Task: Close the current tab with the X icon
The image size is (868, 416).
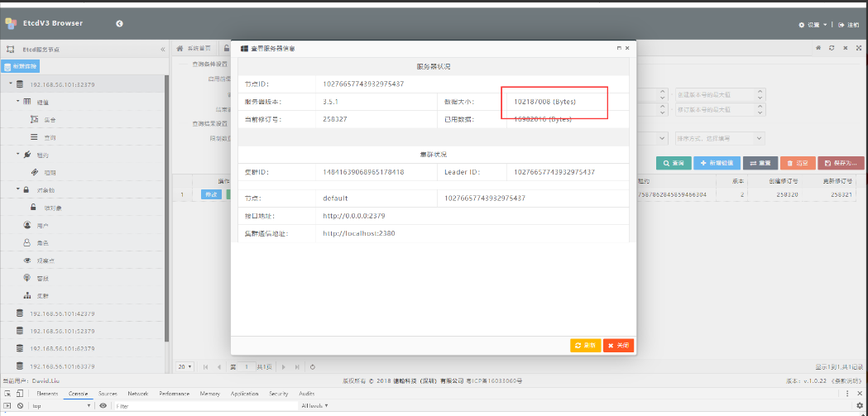Action: (846, 48)
